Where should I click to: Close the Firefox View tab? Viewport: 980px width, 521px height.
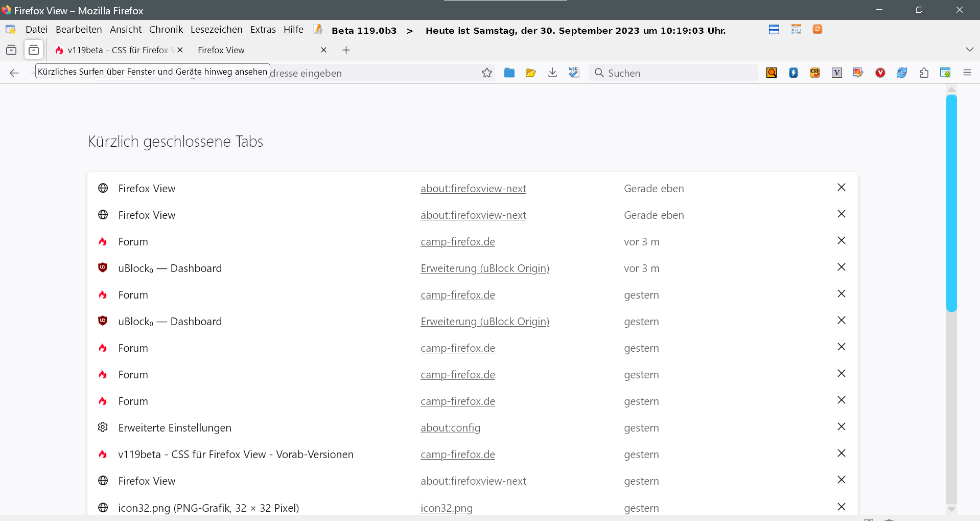click(x=323, y=50)
